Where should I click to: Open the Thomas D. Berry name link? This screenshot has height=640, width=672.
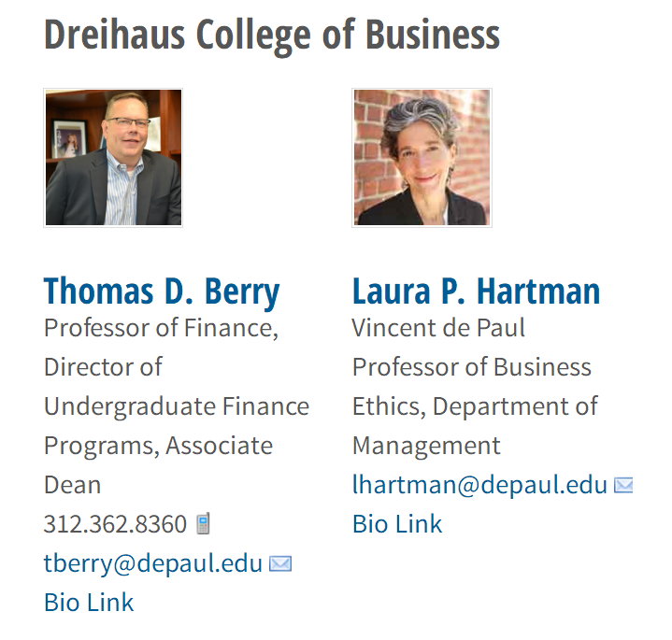(x=162, y=291)
